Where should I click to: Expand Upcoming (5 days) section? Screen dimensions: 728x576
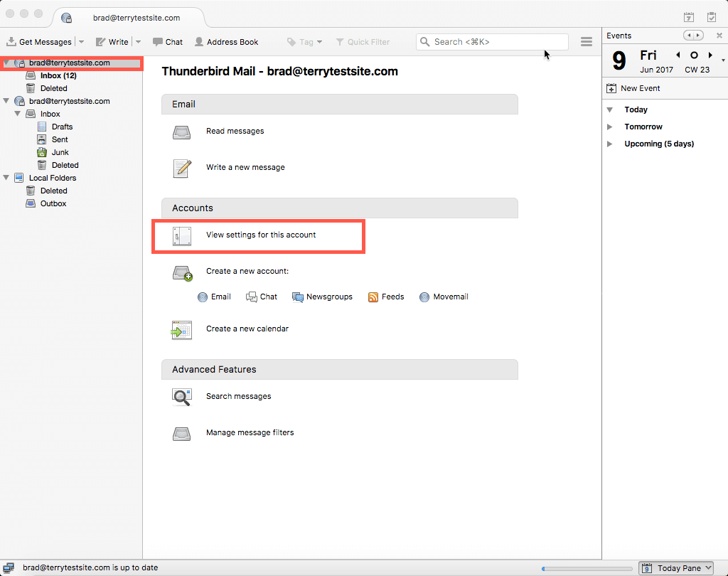pos(610,144)
